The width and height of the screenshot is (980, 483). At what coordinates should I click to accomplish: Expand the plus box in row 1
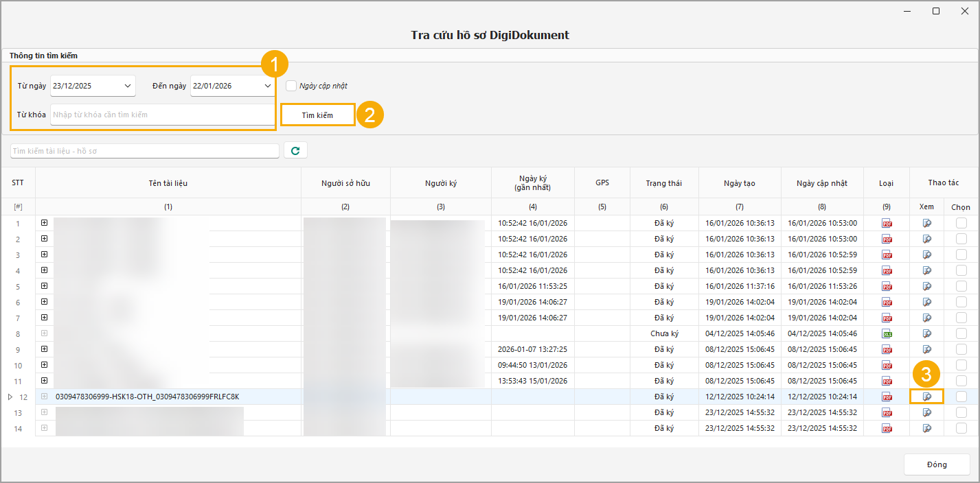click(44, 223)
